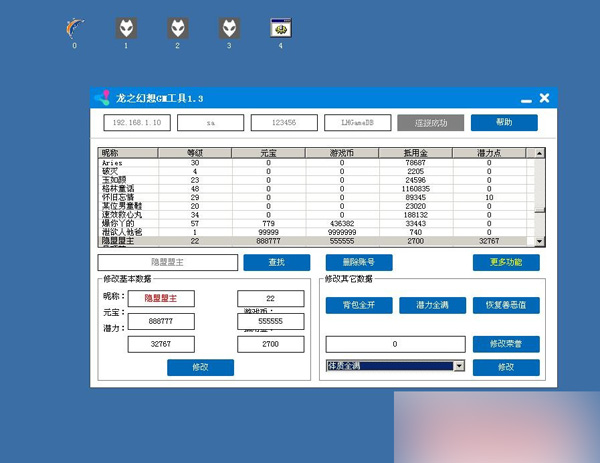Screen dimensions: 600x463
Task: Click the 体质全满 combo box text
Action: [344, 366]
